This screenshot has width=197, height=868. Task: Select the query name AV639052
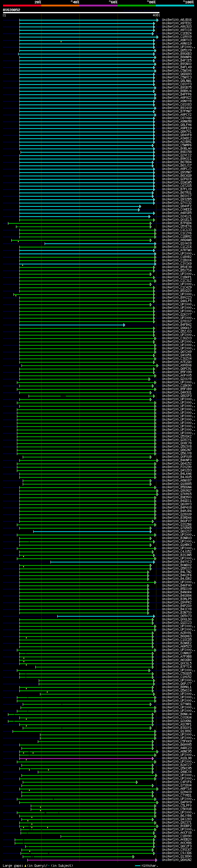[x=11, y=10]
